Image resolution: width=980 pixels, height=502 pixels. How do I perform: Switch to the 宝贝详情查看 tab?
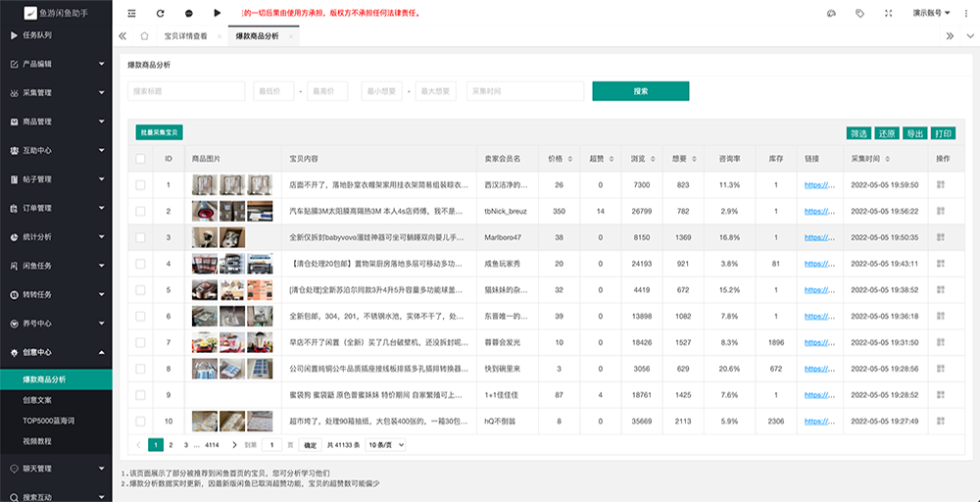[185, 36]
